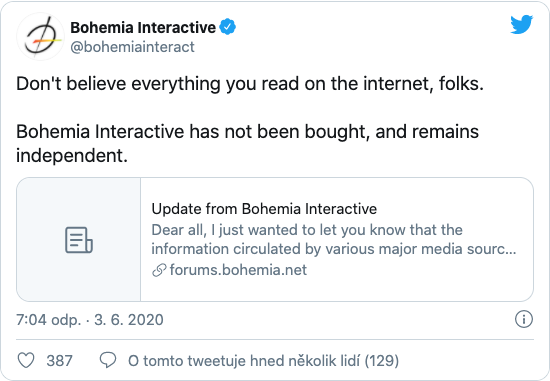Viewport: 550px width, 381px height.
Task: Open 'O tomto tweetuje hned několik lidí' link
Action: (244, 360)
